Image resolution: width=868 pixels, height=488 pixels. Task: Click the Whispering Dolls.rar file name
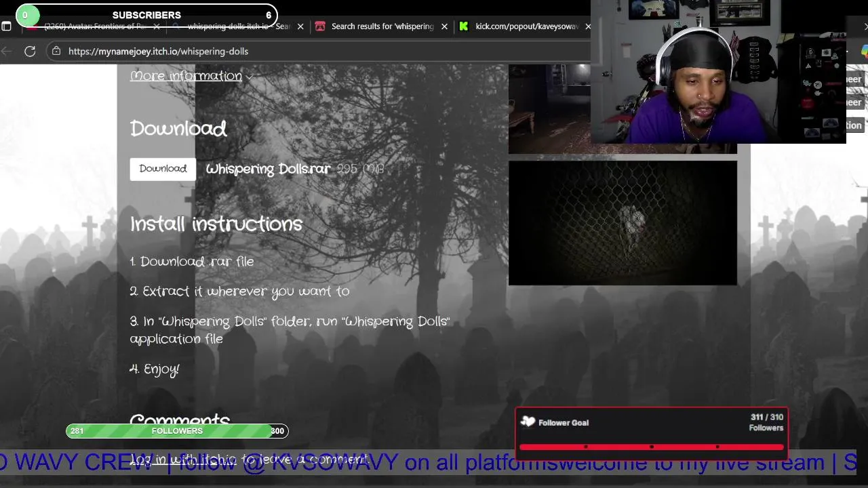(268, 169)
